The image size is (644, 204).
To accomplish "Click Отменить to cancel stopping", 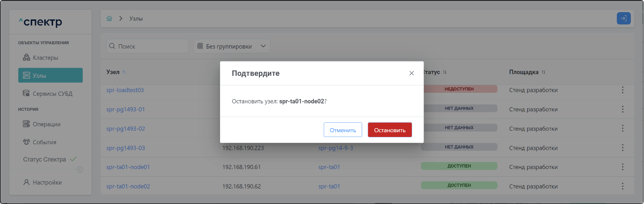I will point(343,130).
